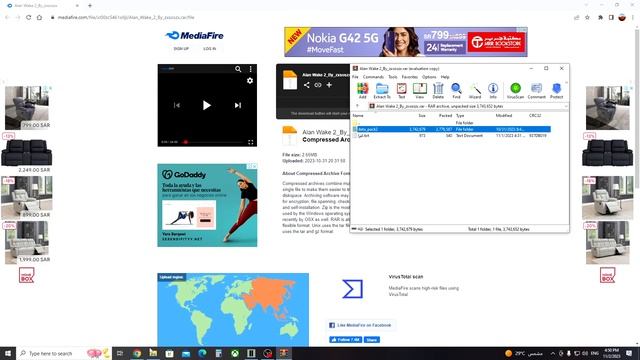This screenshot has width=640, height=360.
Task: Open Find magnifier in WinRAR toolbar
Action: (456, 91)
